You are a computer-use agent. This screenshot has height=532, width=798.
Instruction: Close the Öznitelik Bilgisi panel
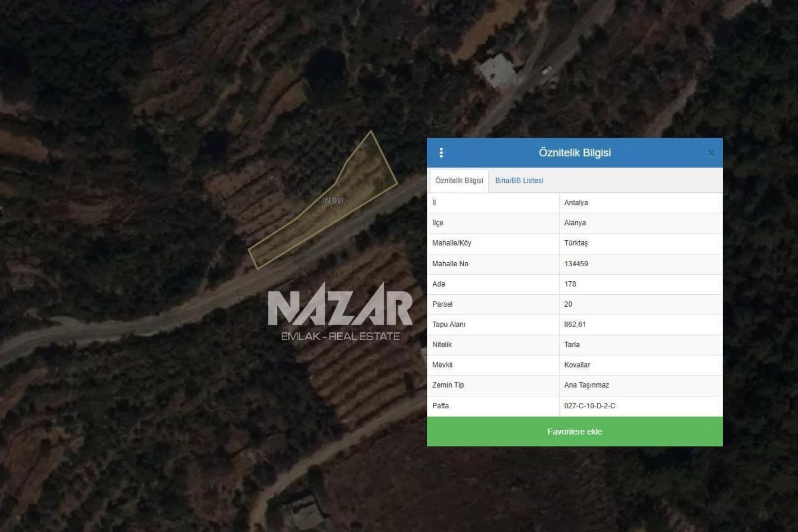[711, 153]
